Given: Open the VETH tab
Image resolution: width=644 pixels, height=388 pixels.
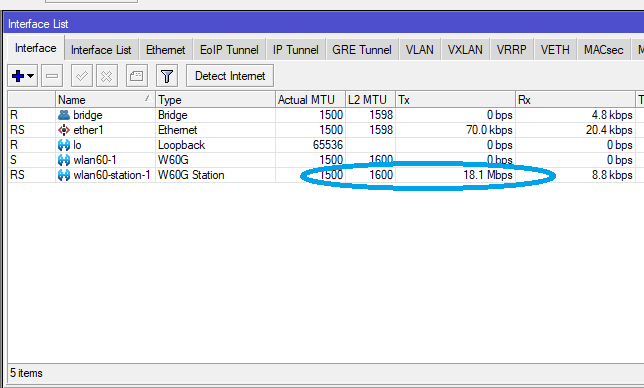Looking at the screenshot, I should [555, 50].
